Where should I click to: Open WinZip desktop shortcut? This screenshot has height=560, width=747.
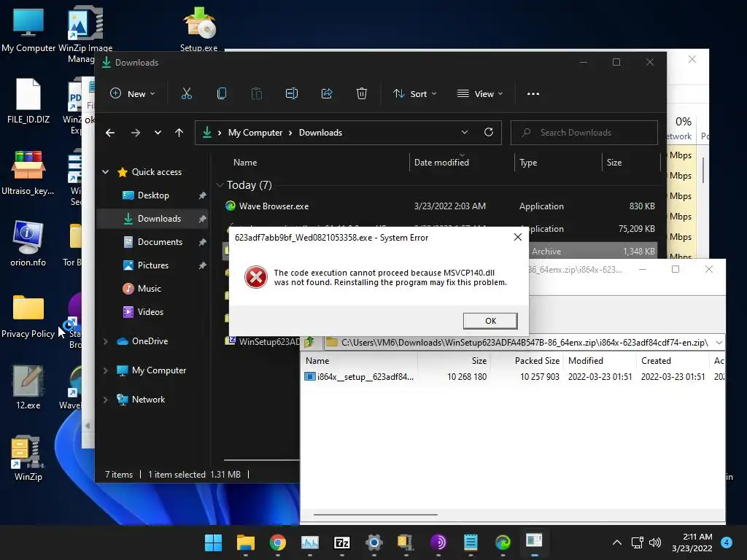(x=28, y=458)
